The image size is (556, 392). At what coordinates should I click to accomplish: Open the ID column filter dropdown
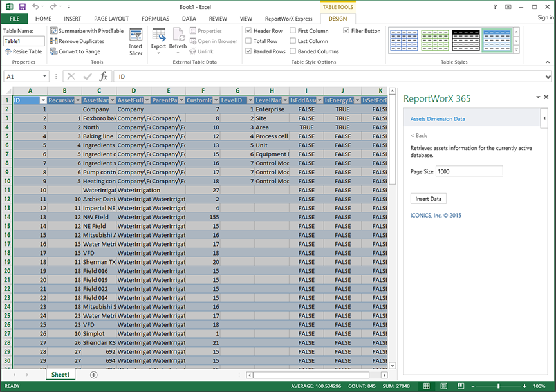click(43, 100)
